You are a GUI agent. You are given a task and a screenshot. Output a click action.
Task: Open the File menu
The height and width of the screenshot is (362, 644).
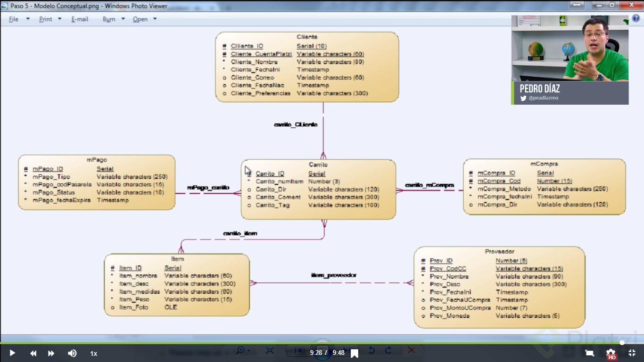tap(14, 19)
